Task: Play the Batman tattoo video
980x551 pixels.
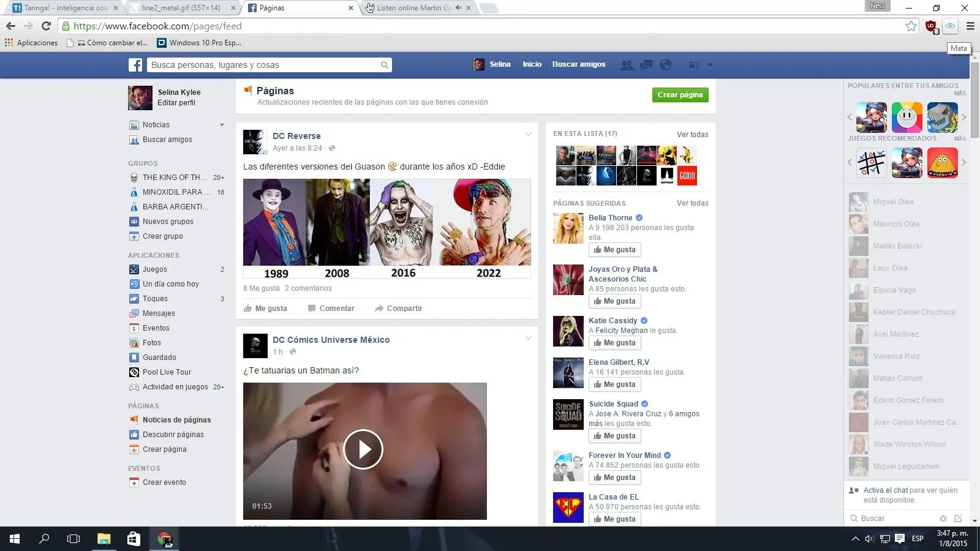Action: [x=363, y=449]
